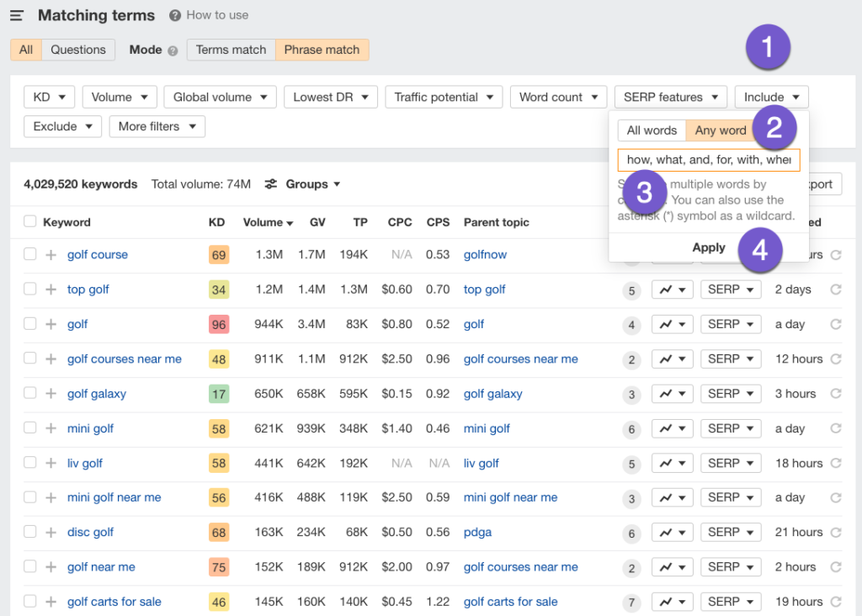Check the top golf row checkbox
Screen dimensions: 862x616
coord(29,289)
